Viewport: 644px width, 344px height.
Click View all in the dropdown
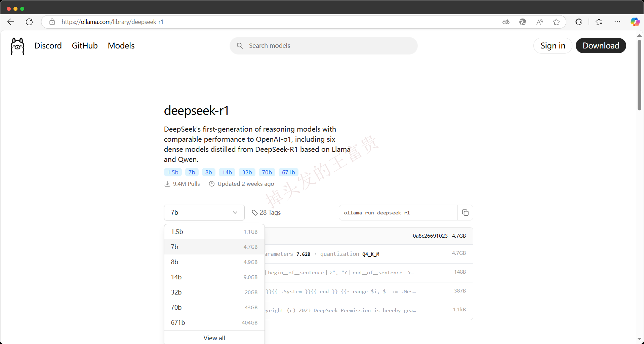[x=214, y=338]
